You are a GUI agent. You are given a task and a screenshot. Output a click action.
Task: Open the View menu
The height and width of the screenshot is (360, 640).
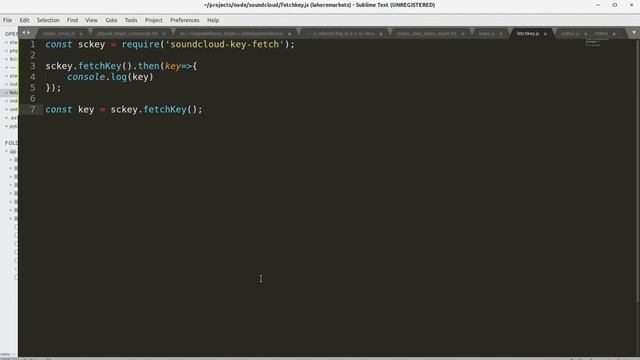click(91, 20)
